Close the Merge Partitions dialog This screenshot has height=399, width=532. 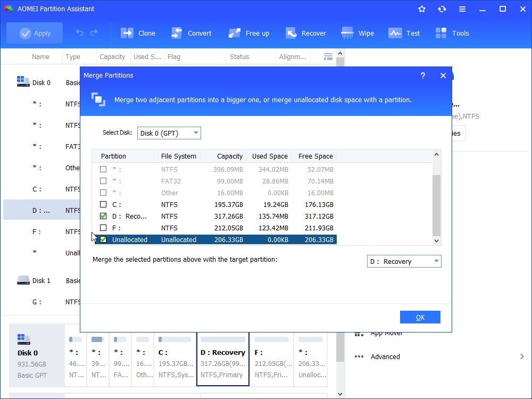(443, 76)
